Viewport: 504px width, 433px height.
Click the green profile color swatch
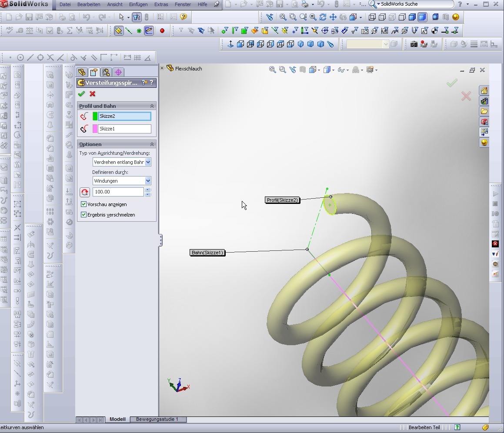point(95,116)
